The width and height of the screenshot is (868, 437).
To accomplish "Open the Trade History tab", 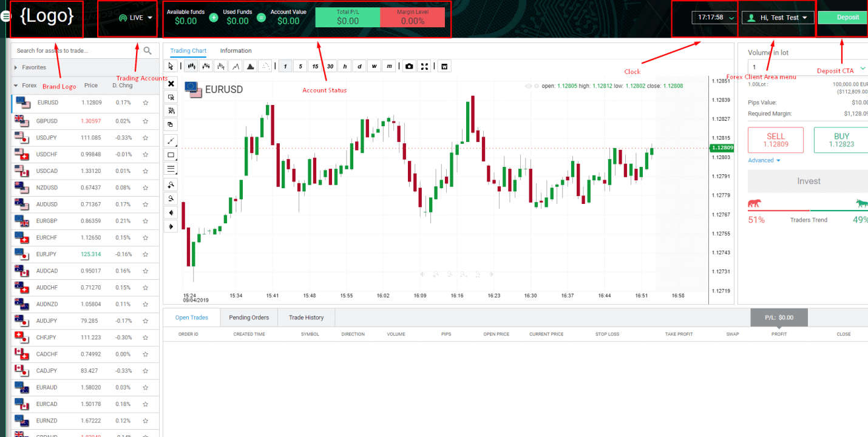I will 306,317.
